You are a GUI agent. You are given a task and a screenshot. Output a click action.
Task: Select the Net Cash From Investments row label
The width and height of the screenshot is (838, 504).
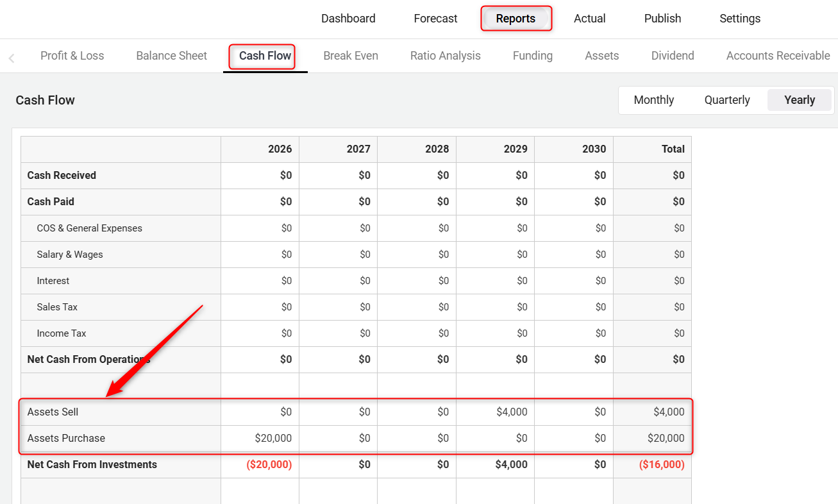click(92, 464)
